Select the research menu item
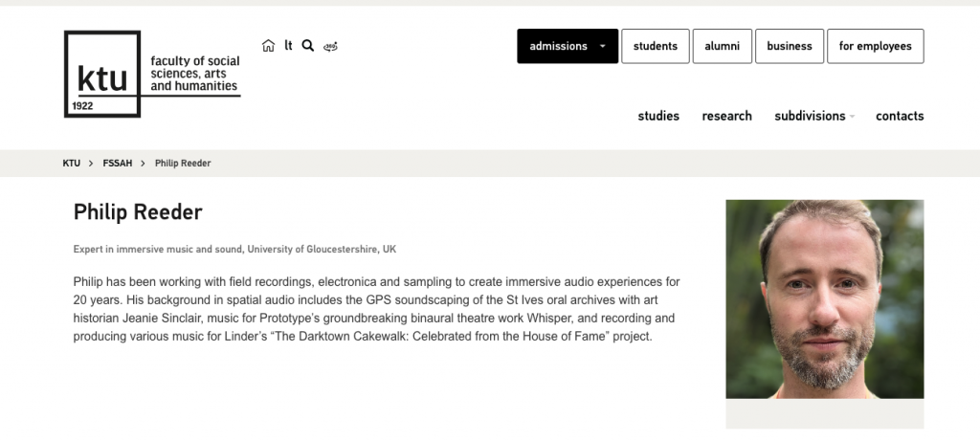This screenshot has width=980, height=441. click(727, 116)
